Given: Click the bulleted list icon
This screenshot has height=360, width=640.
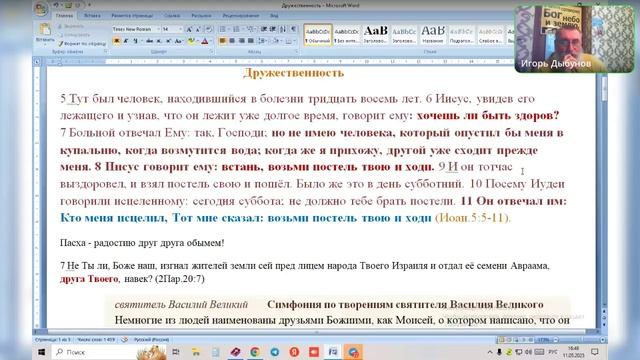Looking at the screenshot, I should click(x=223, y=29).
